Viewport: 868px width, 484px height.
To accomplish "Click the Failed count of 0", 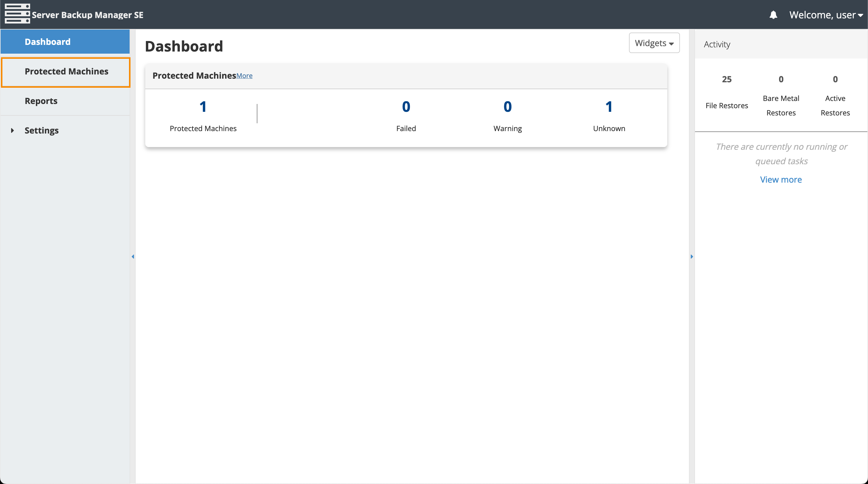I will (406, 107).
